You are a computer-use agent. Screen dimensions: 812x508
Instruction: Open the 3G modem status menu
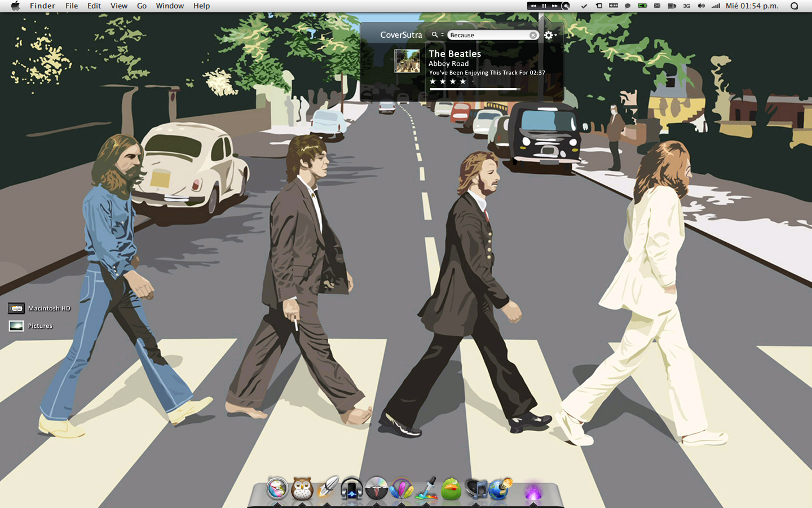pos(686,6)
